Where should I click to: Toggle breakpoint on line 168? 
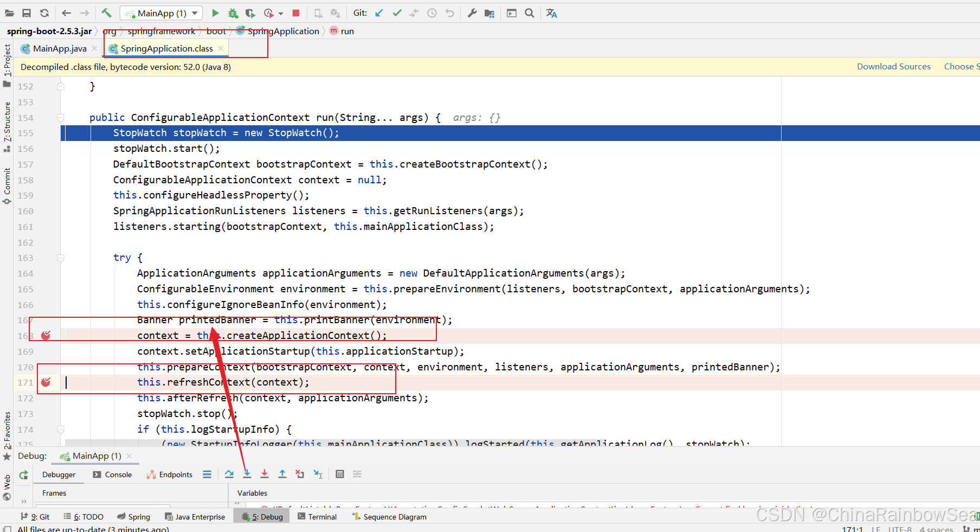[x=46, y=336]
